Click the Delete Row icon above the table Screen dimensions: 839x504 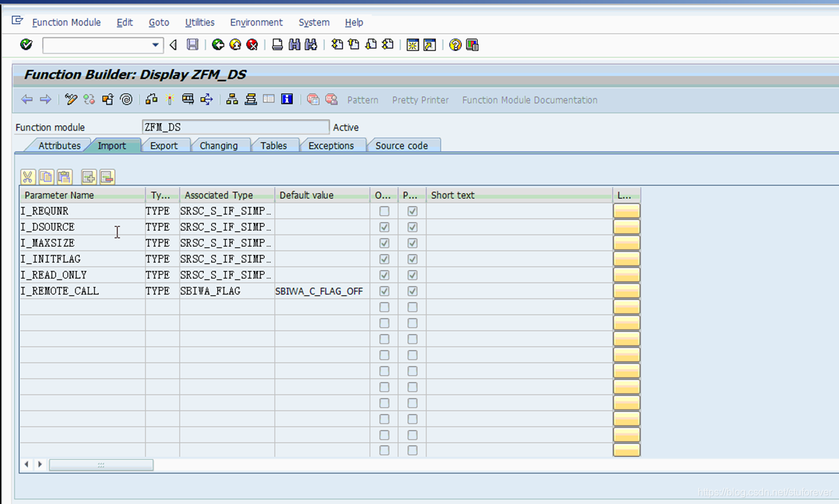point(107,177)
